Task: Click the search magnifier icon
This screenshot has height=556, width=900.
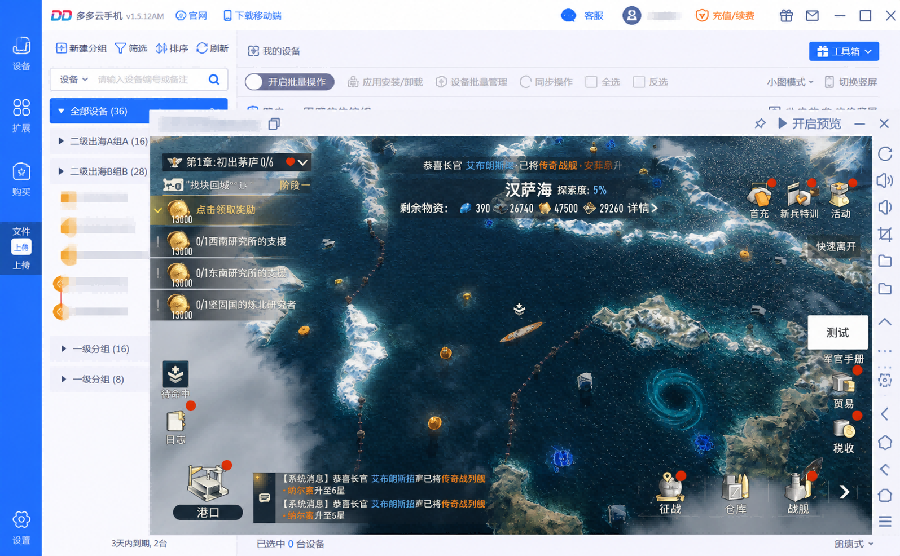Action: (214, 79)
